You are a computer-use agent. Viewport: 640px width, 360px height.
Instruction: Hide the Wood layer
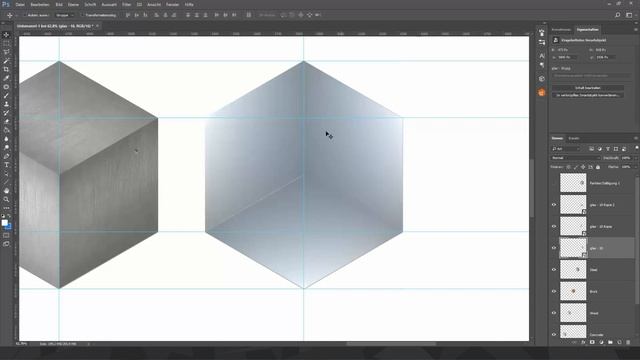click(554, 313)
